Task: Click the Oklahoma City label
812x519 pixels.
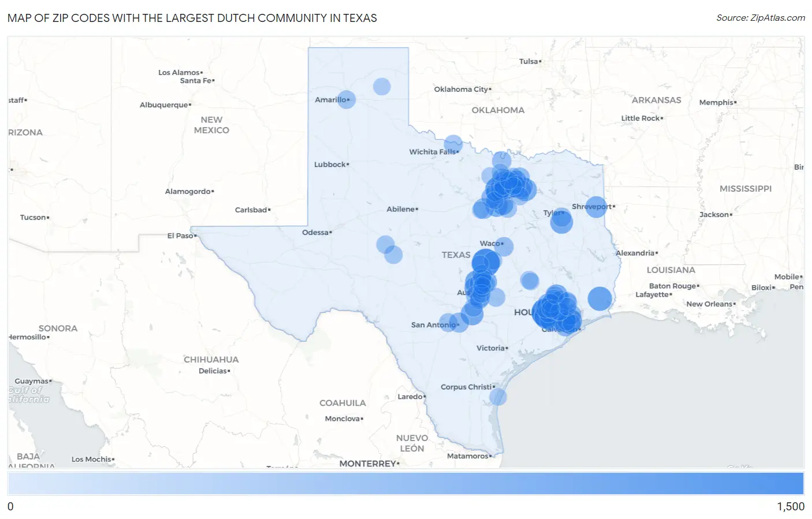Action: click(x=461, y=89)
